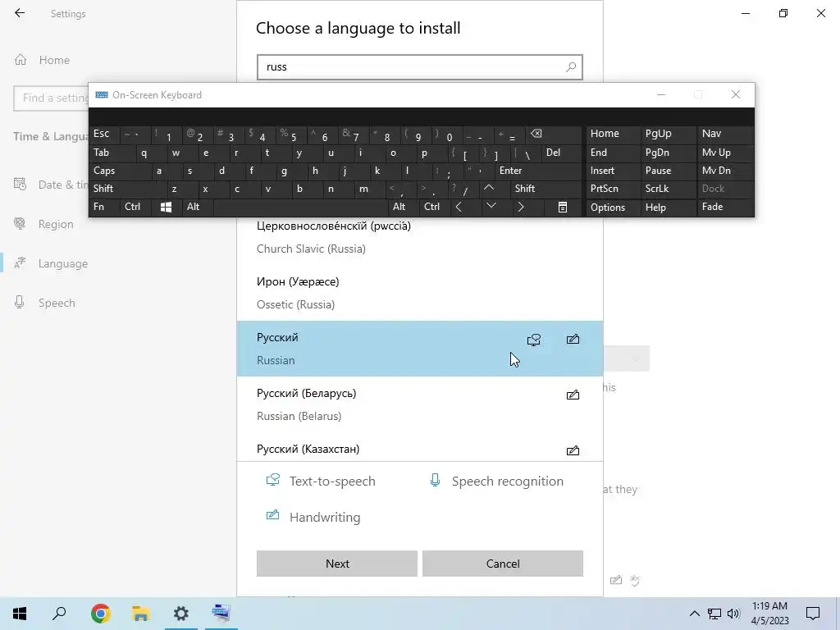Screen dimensions: 840x630
Task: Click the Nav key on keyboard
Action: coord(725,134)
